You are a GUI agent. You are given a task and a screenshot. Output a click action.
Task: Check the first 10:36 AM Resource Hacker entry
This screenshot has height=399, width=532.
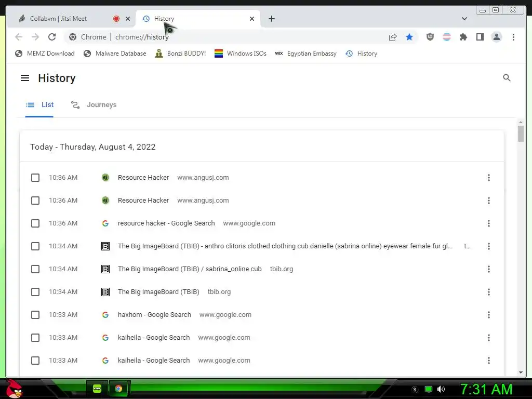35,178
